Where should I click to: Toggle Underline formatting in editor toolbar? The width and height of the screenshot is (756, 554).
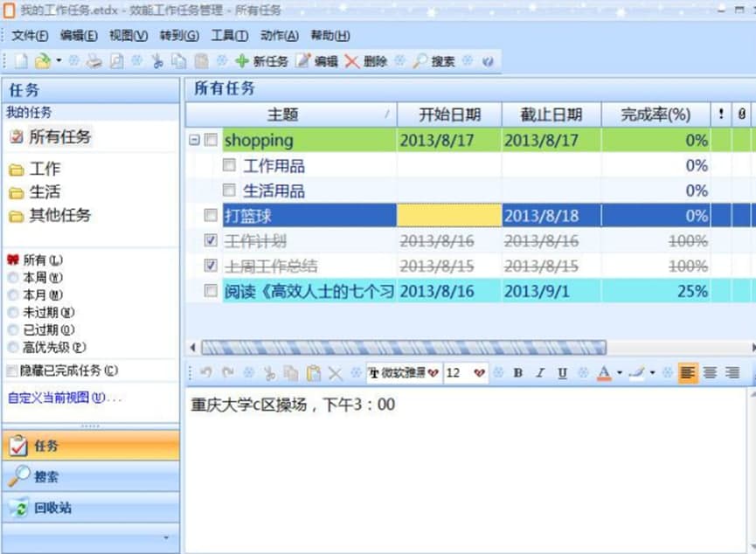562,373
